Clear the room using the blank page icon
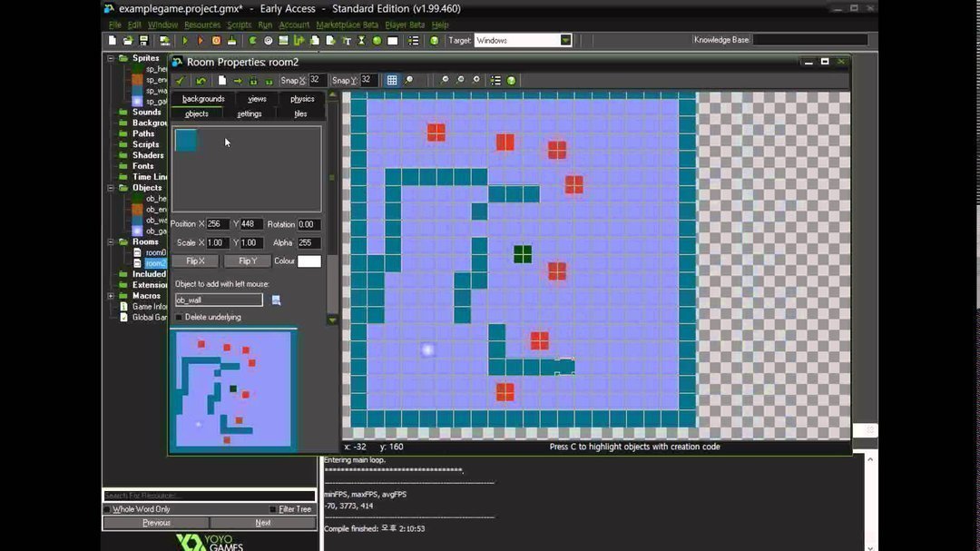The height and width of the screenshot is (551, 980). 222,81
